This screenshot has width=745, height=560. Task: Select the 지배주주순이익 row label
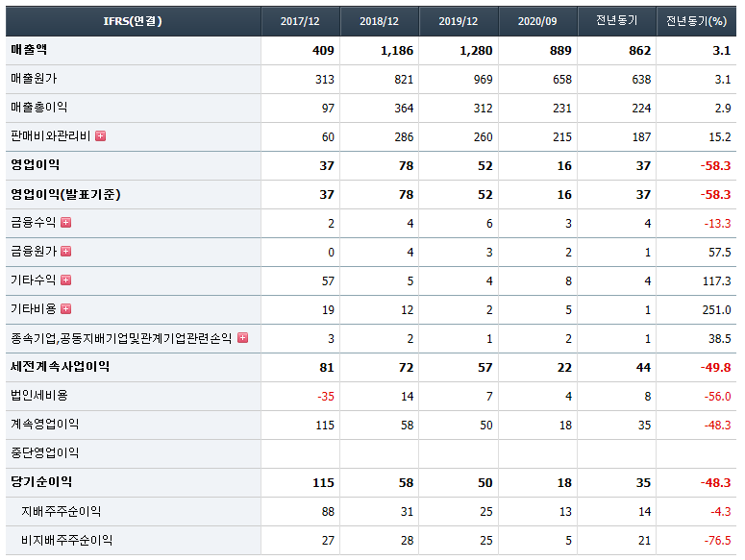coord(61,512)
